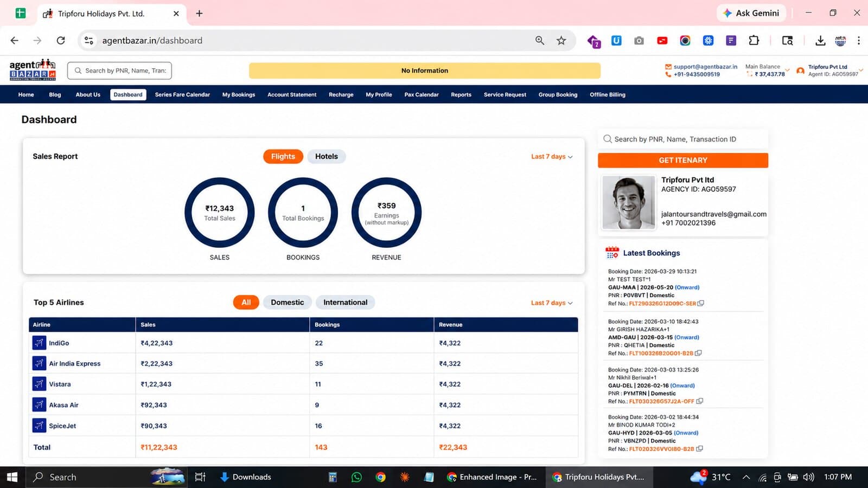
Task: Click the support@agentbazar.in email link
Action: 705,67
